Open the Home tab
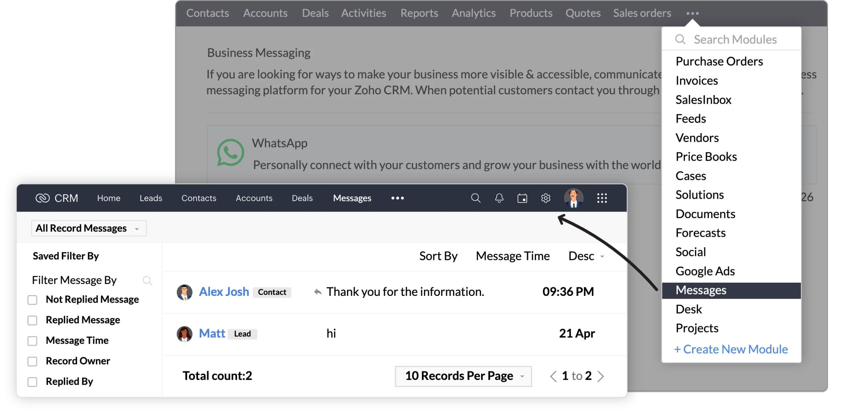 click(x=109, y=198)
